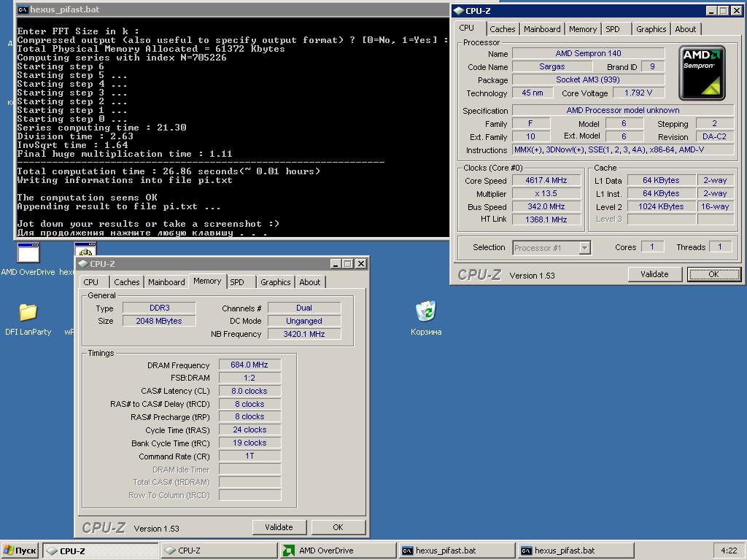Click OK in Memory window
Image resolution: width=747 pixels, height=560 pixels.
point(338,527)
